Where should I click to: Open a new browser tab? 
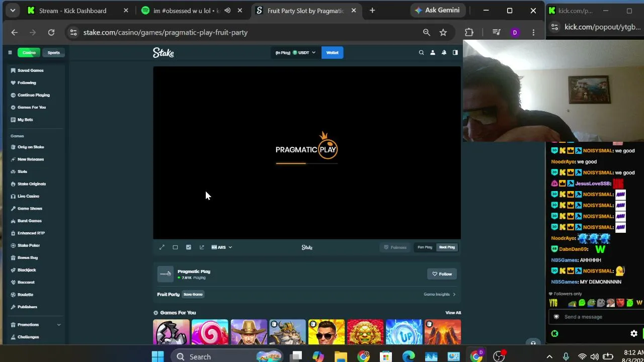pyautogui.click(x=372, y=11)
